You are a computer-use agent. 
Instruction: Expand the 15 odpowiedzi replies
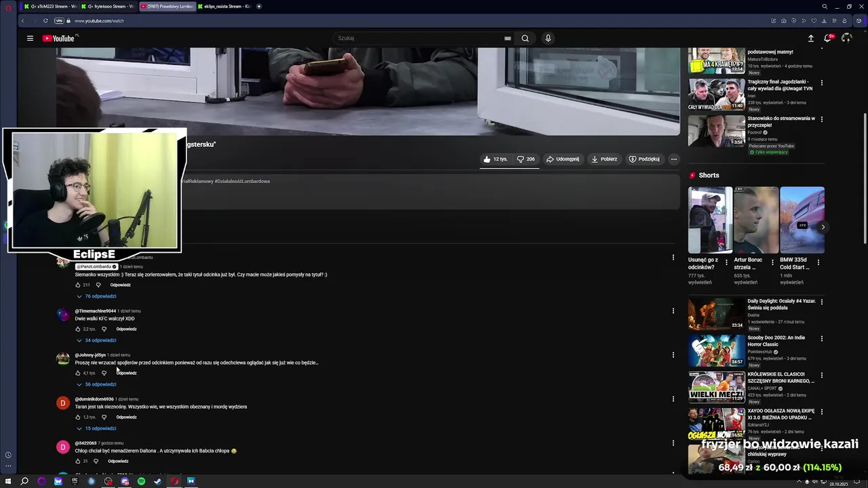click(96, 428)
